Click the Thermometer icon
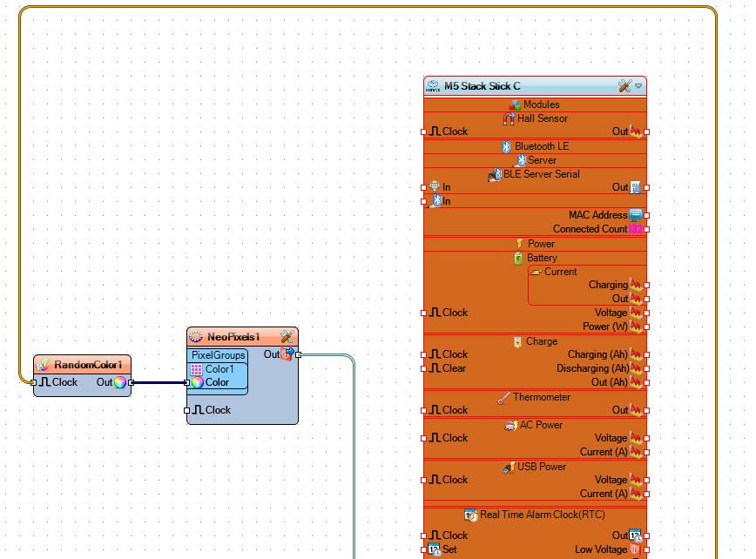 click(503, 397)
